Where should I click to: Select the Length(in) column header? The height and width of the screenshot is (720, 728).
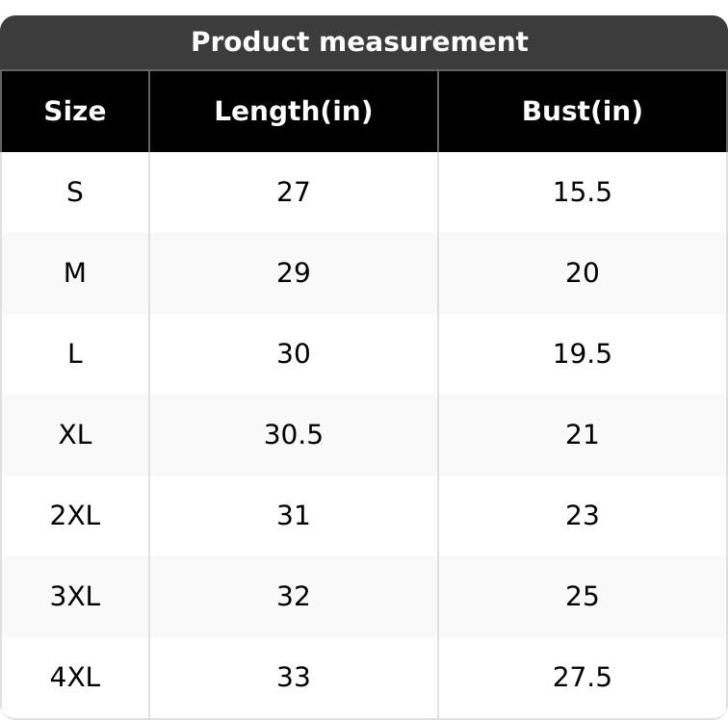point(293,111)
